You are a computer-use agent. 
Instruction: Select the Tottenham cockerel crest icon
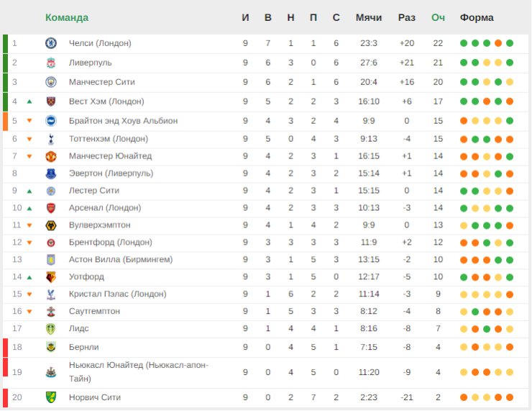point(51,139)
